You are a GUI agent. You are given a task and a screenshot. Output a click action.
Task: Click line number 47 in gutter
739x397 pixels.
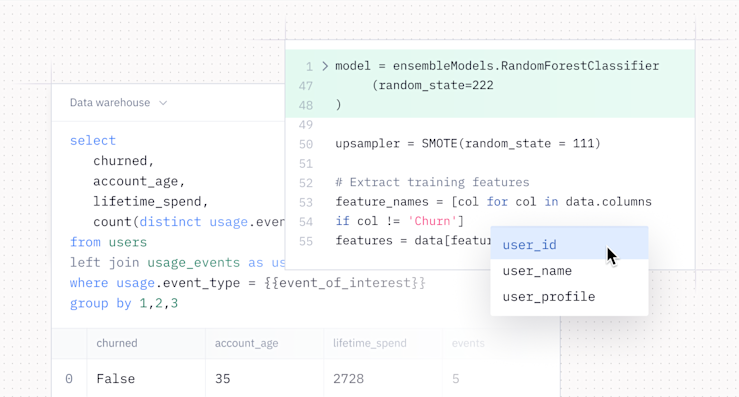(x=306, y=86)
